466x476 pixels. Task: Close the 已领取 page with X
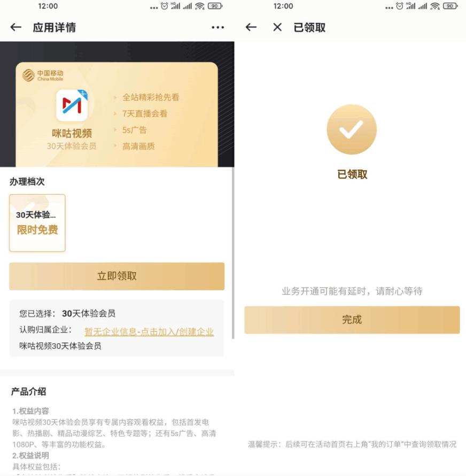(277, 27)
